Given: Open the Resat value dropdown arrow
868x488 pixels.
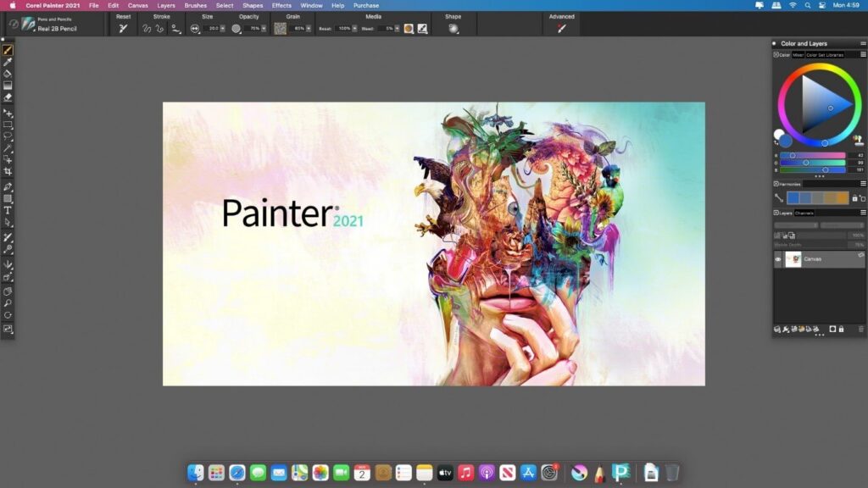Looking at the screenshot, I should pos(355,29).
